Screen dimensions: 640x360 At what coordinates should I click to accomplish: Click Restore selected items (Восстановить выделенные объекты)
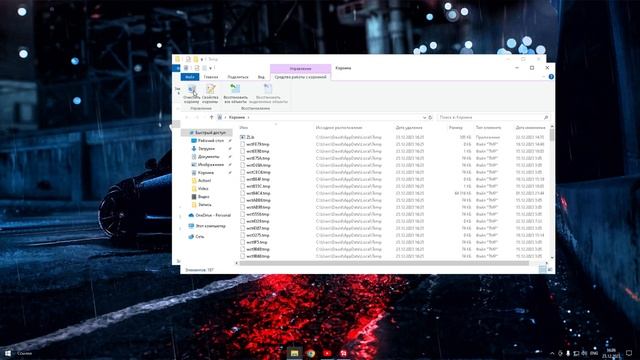coord(268,93)
